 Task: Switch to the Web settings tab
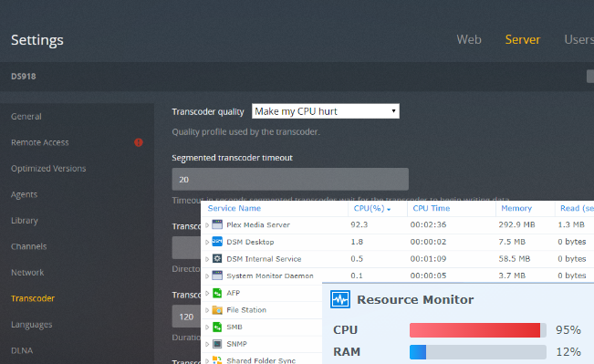click(x=469, y=39)
